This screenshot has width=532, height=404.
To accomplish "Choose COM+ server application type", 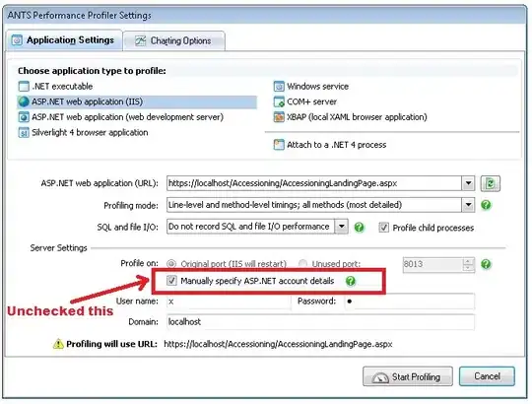I will 305,101.
